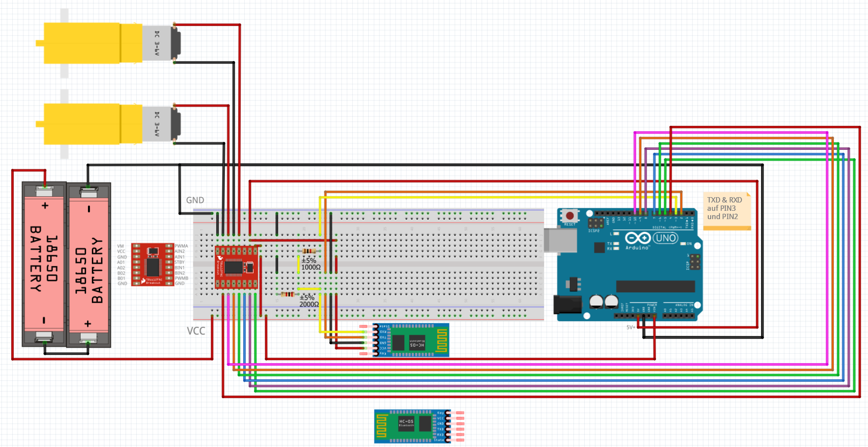Click the ICSP header on Arduino right side
The height and width of the screenshot is (447, 868).
[x=695, y=262]
